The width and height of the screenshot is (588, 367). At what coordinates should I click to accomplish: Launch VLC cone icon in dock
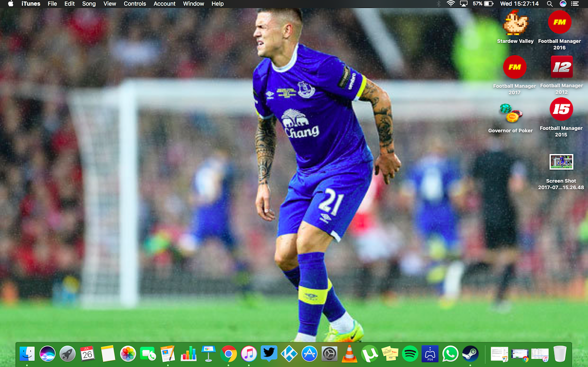[350, 354]
